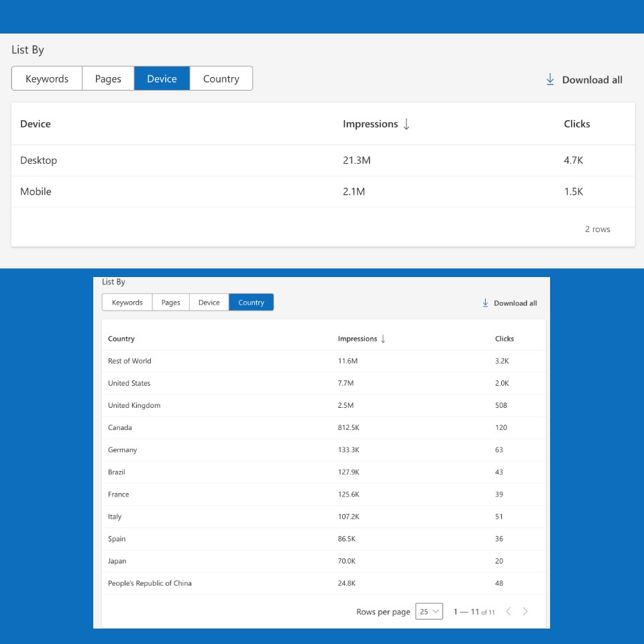This screenshot has height=644, width=644.
Task: Click Spain row
Action: [323, 539]
